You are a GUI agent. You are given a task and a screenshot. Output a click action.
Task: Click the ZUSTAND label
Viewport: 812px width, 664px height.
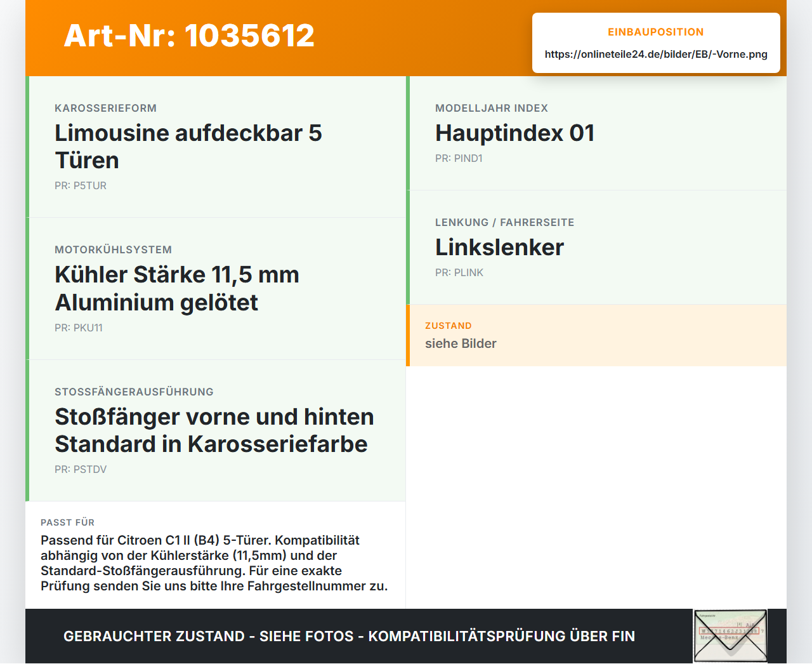click(x=449, y=326)
